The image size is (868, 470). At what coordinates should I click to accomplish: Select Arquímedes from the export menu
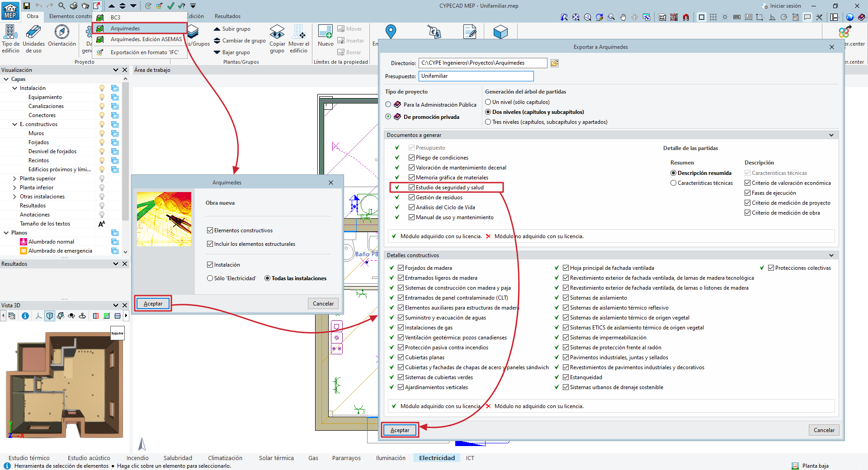[125, 28]
